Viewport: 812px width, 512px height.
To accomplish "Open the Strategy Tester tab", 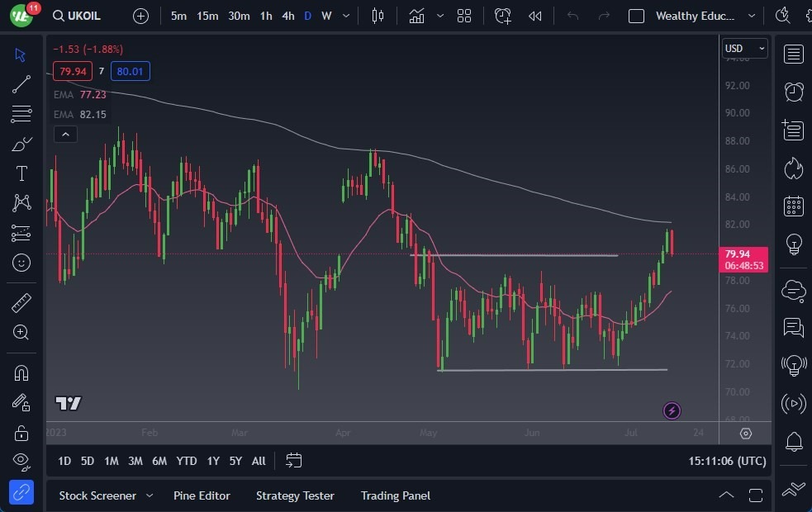I will point(295,495).
